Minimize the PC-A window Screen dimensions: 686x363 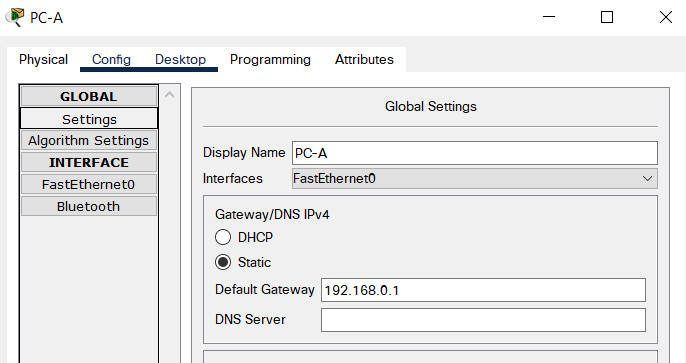549,17
